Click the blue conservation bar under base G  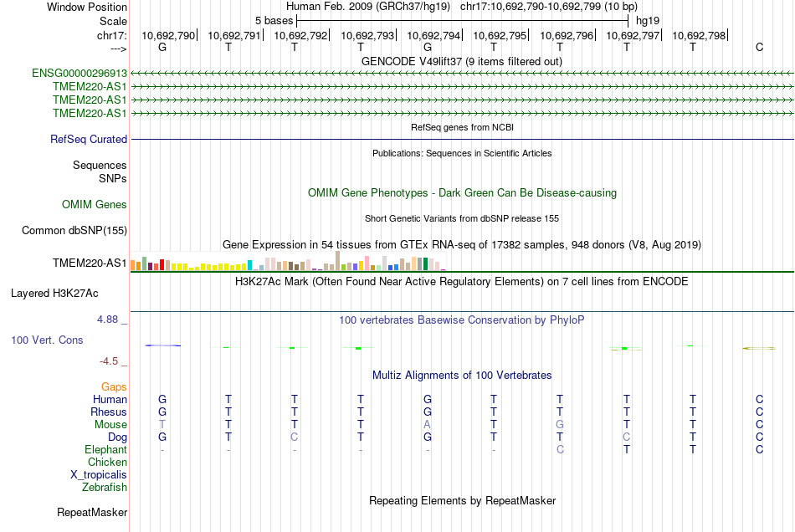(162, 345)
